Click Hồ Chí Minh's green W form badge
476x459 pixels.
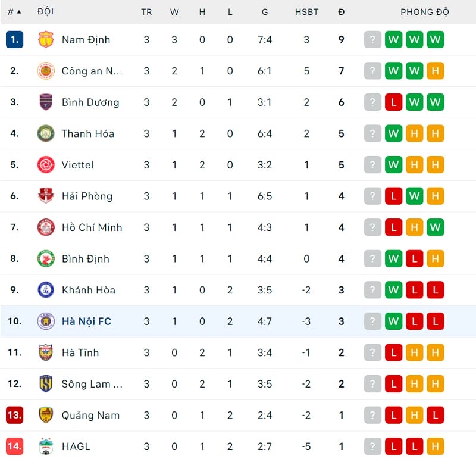pyautogui.click(x=435, y=227)
